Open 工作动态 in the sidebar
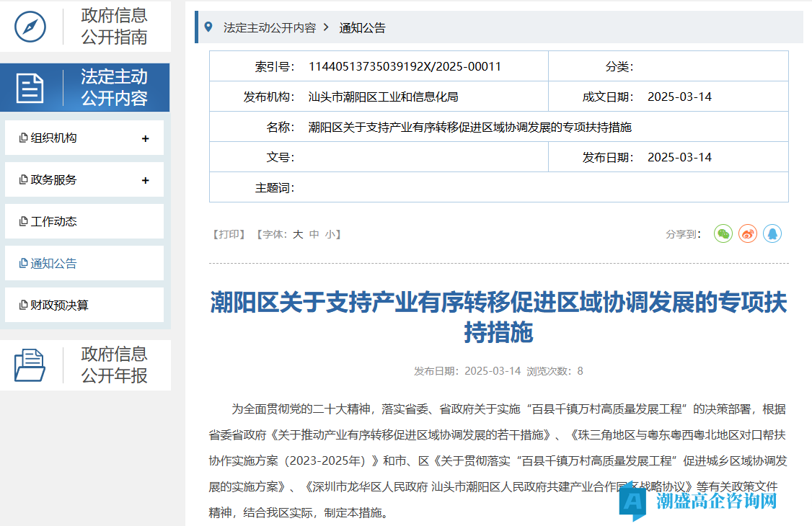The height and width of the screenshot is (526, 812). [x=53, y=222]
